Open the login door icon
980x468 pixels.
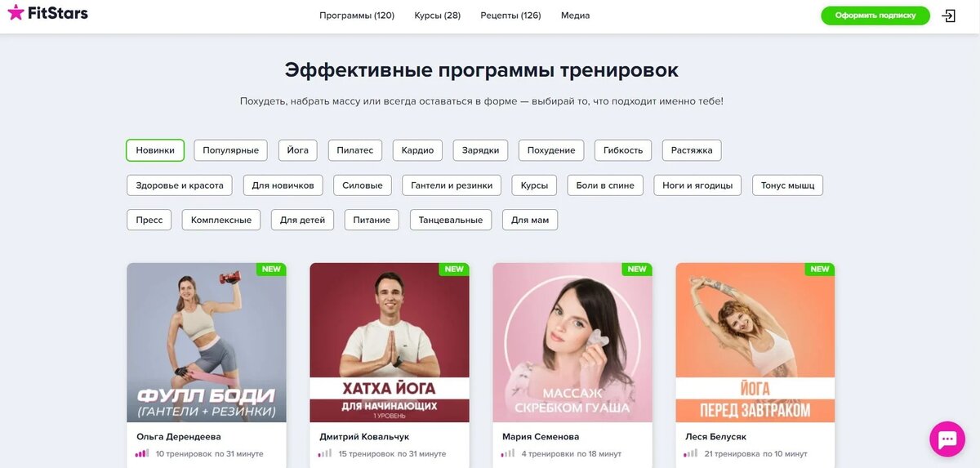tap(948, 16)
